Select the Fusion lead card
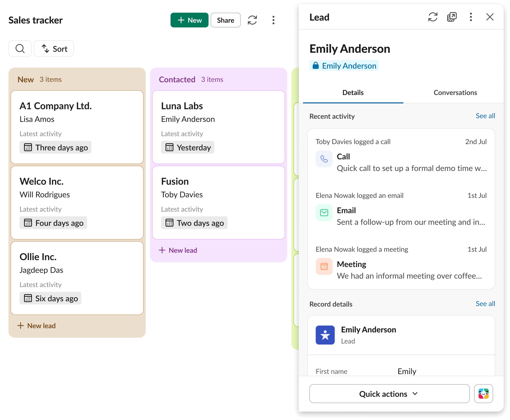 219,203
